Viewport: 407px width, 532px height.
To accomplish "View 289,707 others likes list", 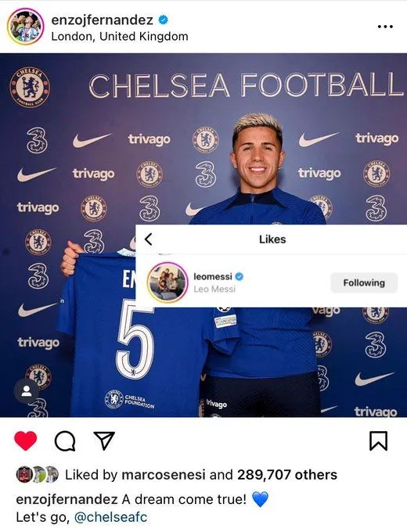I will tap(287, 475).
